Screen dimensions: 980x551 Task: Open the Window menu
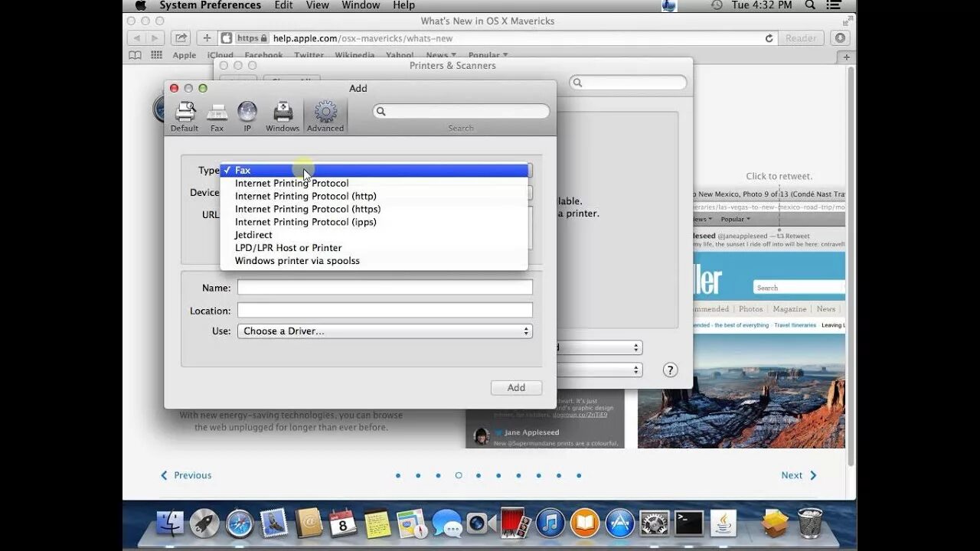(361, 5)
